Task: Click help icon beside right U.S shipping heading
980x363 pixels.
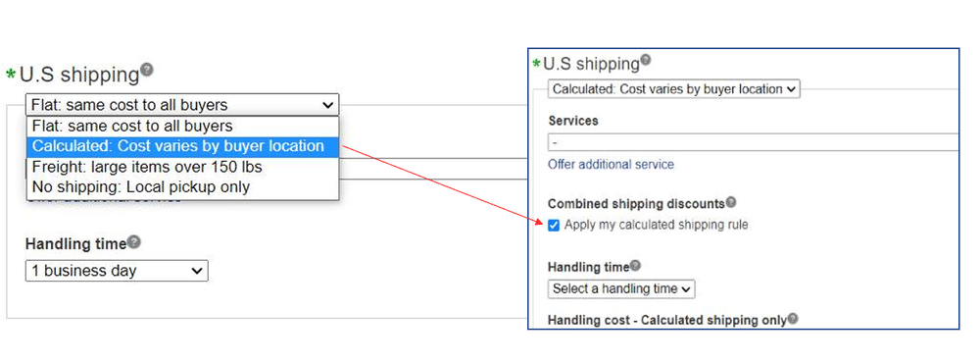Action: tap(646, 60)
